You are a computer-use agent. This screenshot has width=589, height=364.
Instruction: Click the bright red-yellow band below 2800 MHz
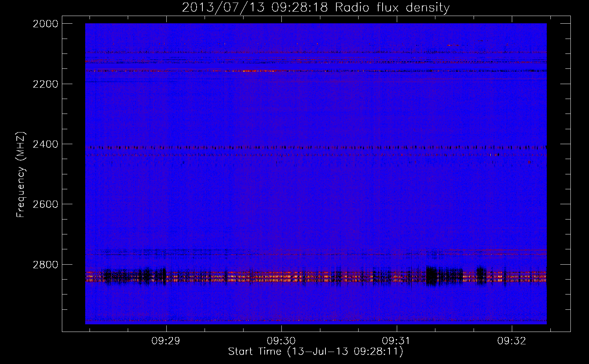coord(316,277)
